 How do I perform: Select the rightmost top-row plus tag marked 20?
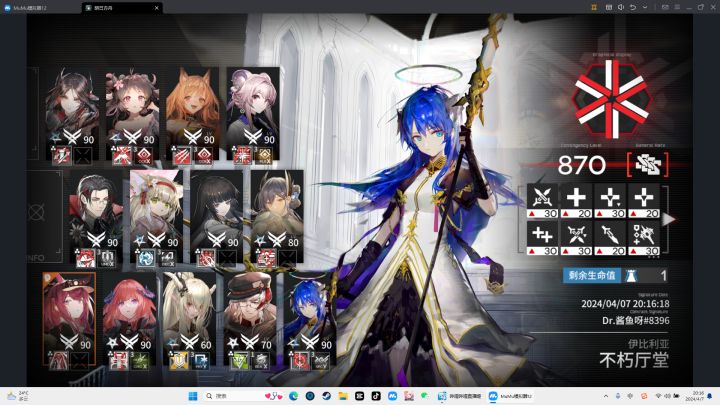644,201
